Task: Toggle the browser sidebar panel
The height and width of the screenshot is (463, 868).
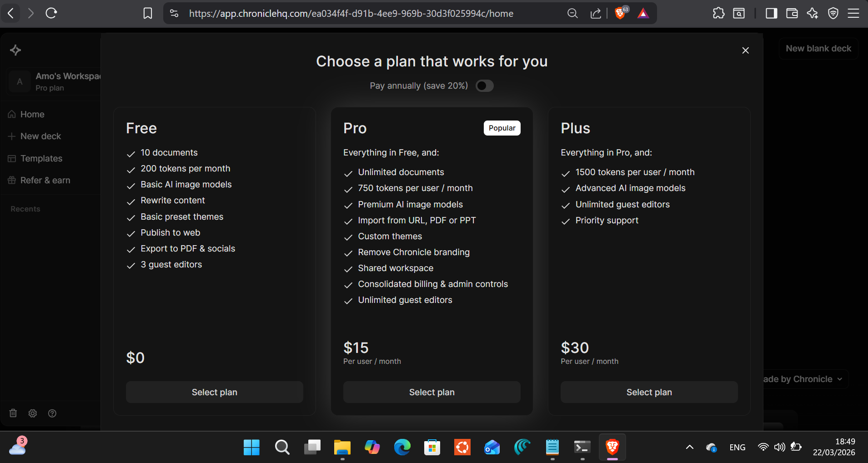Action: [772, 13]
